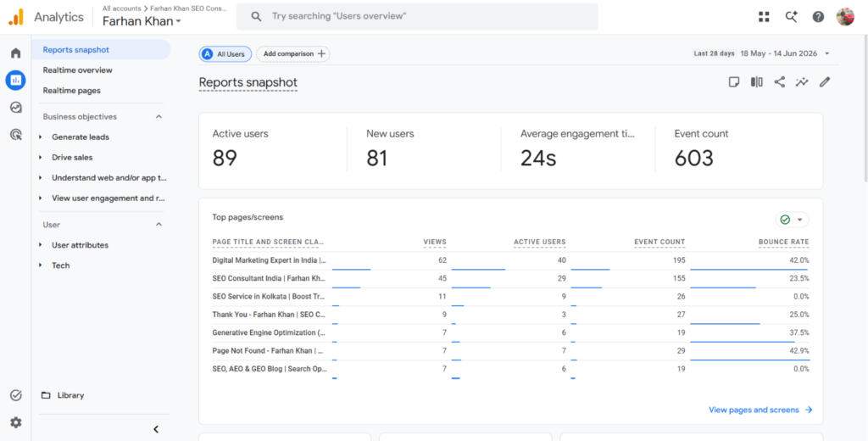Expand the Generate leads section
Image resolution: width=868 pixels, height=441 pixels.
[81, 137]
